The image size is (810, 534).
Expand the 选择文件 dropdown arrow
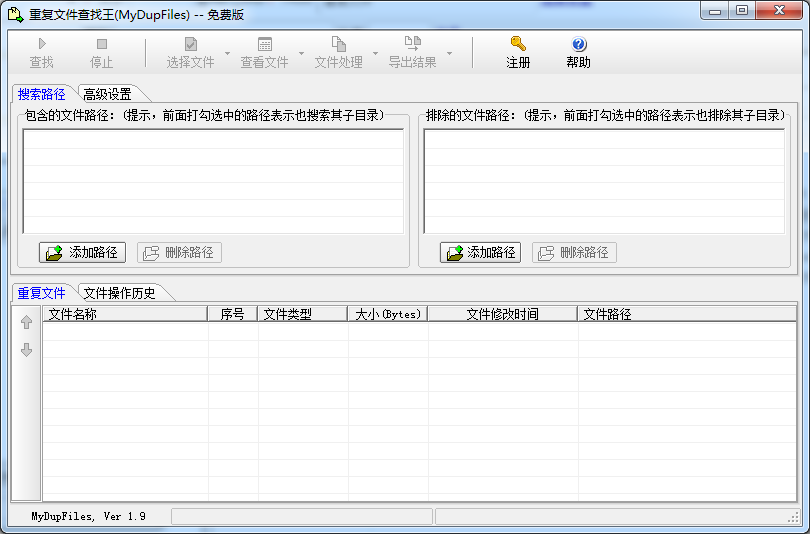(x=227, y=53)
